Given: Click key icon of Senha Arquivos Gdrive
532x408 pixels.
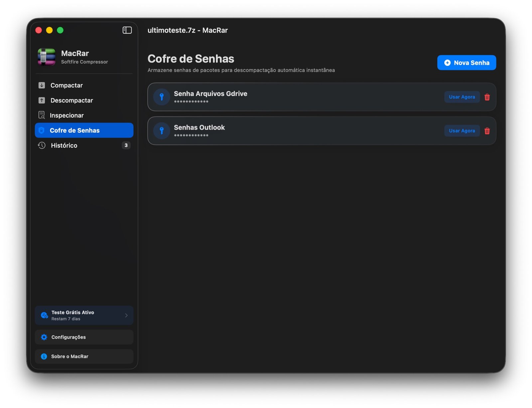Looking at the screenshot, I should [x=162, y=97].
